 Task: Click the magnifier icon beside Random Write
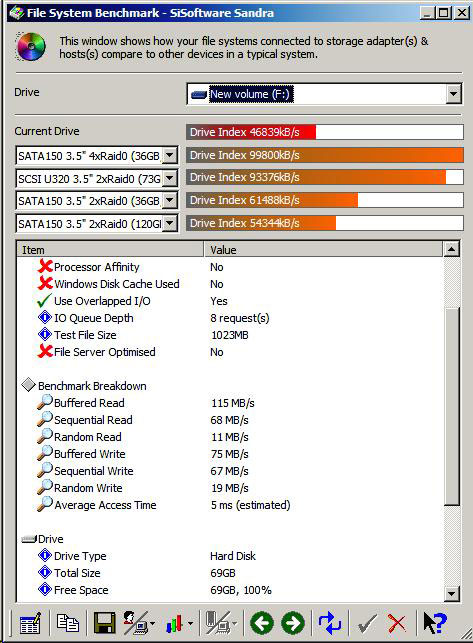coord(44,487)
